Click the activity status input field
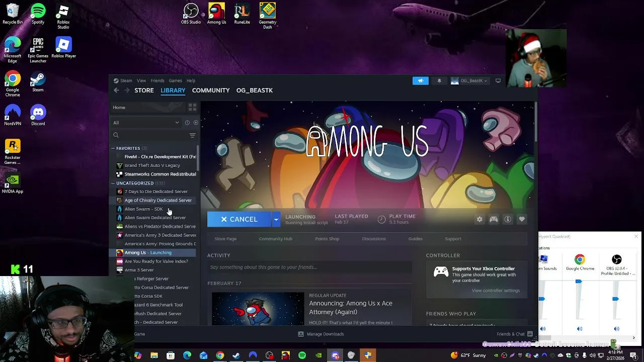Screen dimensions: 644x362 coord(309,267)
